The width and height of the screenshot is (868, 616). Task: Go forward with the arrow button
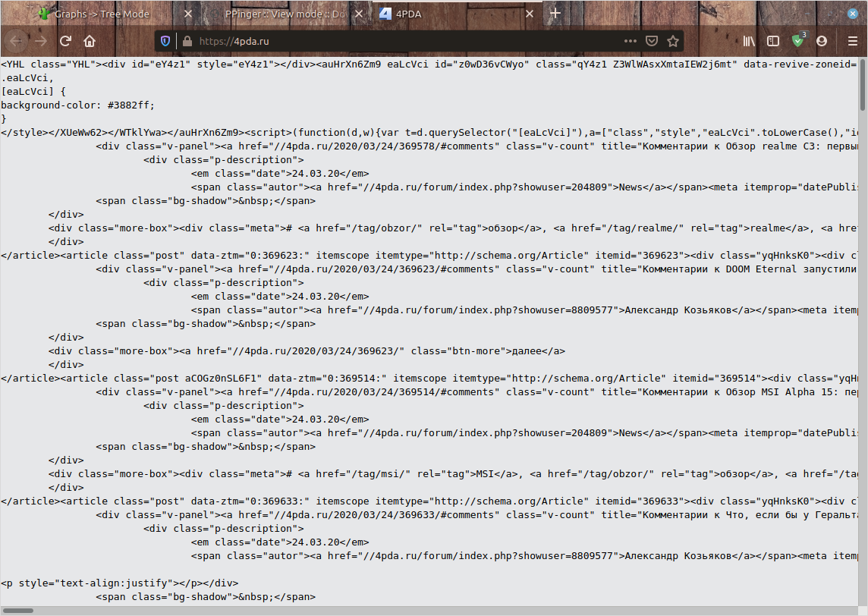41,41
